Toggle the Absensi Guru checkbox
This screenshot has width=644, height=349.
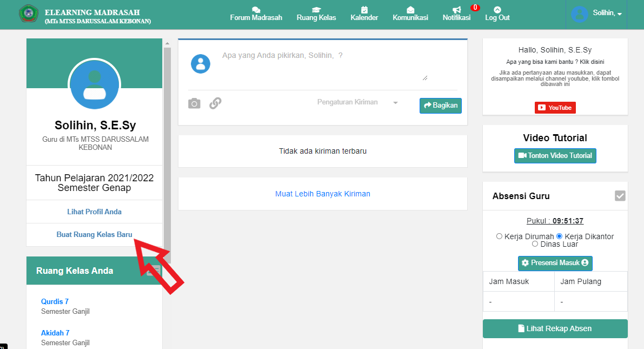(620, 196)
